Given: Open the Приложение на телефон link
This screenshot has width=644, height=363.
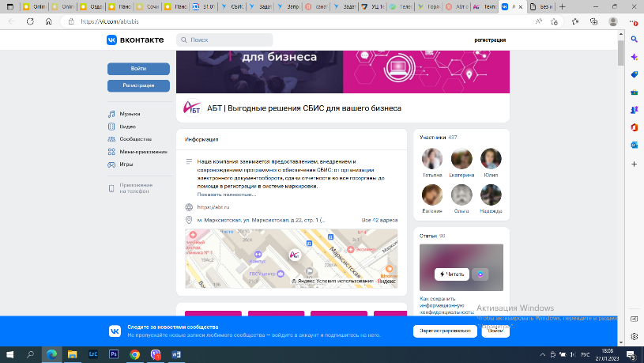Looking at the screenshot, I should pos(134,187).
